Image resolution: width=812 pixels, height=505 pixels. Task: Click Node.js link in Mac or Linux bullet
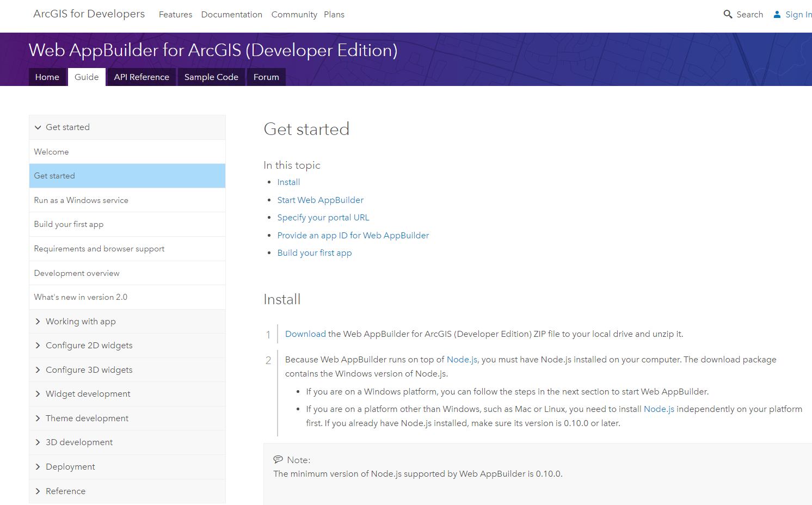[x=659, y=409]
